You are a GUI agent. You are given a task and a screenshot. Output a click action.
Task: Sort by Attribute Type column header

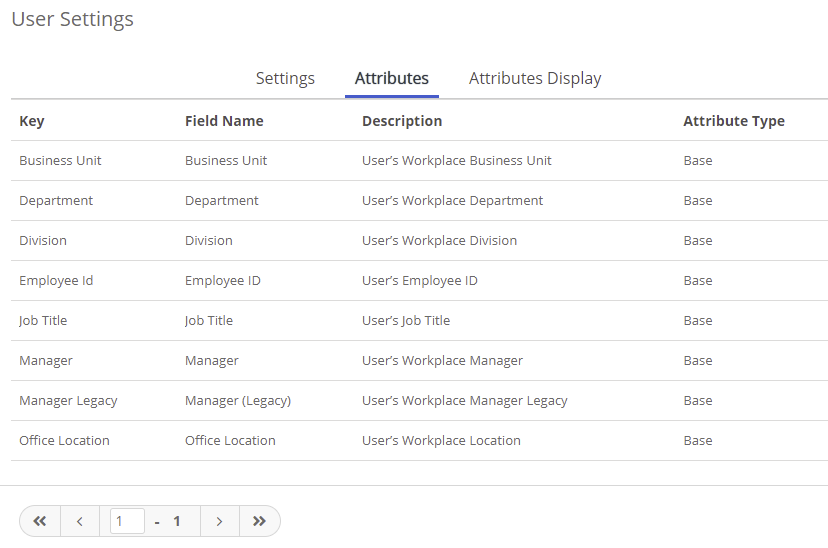pos(733,121)
